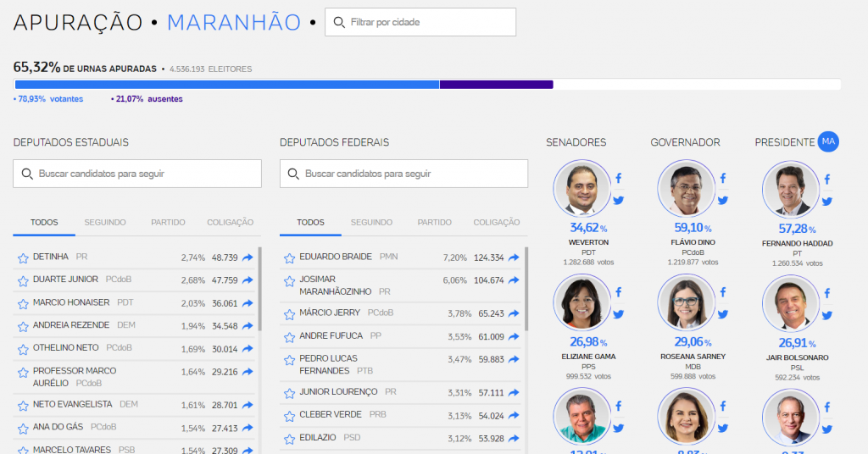The image size is (868, 454).
Task: Tweet Weverton's senate result
Action: click(618, 200)
